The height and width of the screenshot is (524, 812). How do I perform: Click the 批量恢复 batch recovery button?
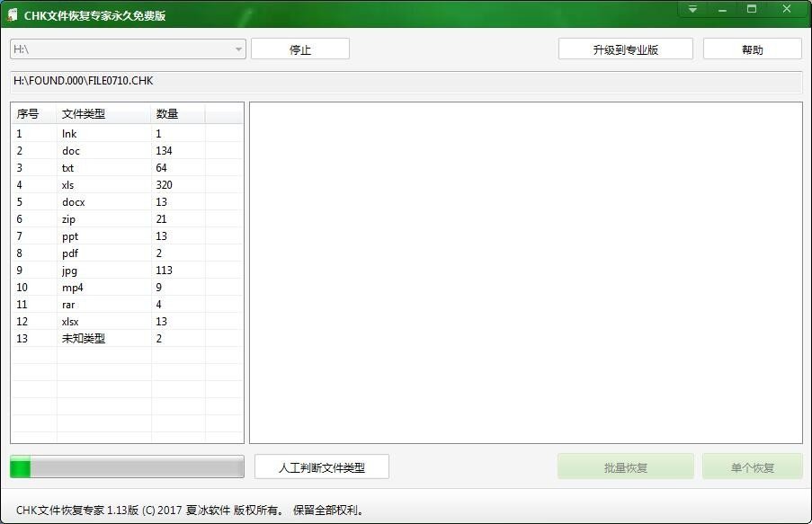[x=625, y=466]
